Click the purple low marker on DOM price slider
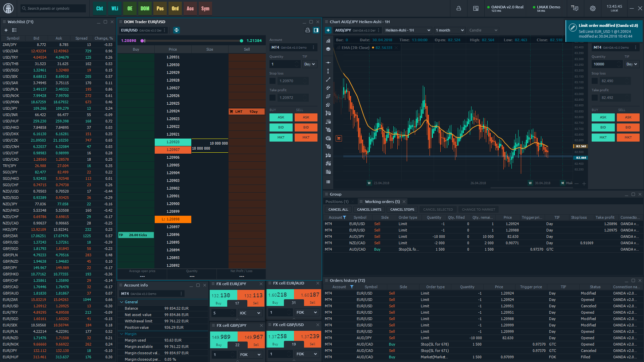 pos(142,41)
